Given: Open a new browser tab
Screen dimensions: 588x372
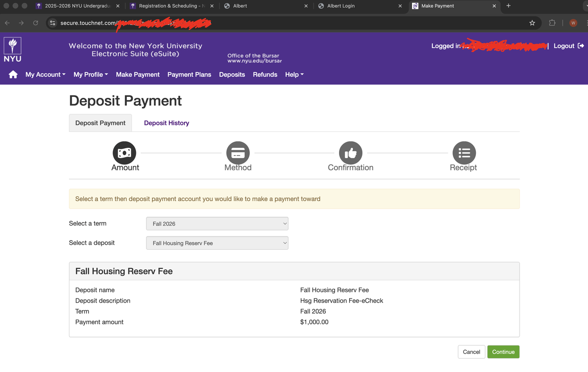Looking at the screenshot, I should tap(508, 6).
